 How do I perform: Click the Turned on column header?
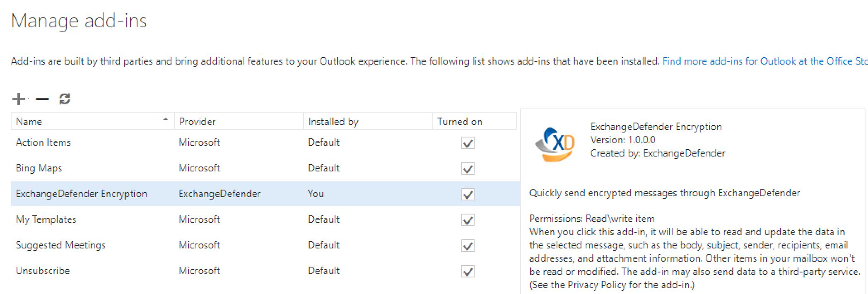pyautogui.click(x=460, y=122)
